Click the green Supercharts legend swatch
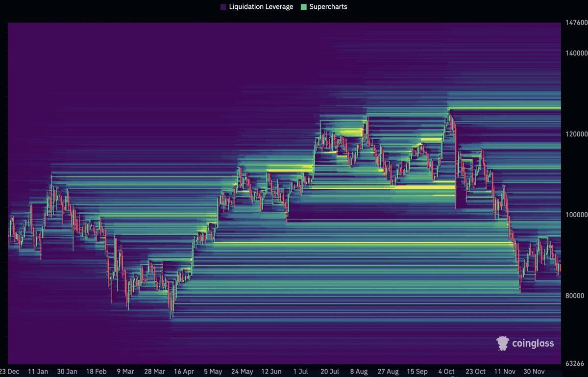Viewport: 588px width, 377px height. [304, 7]
